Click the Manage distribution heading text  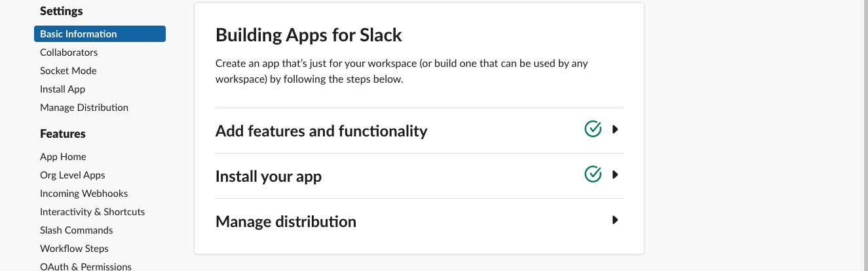pos(286,222)
